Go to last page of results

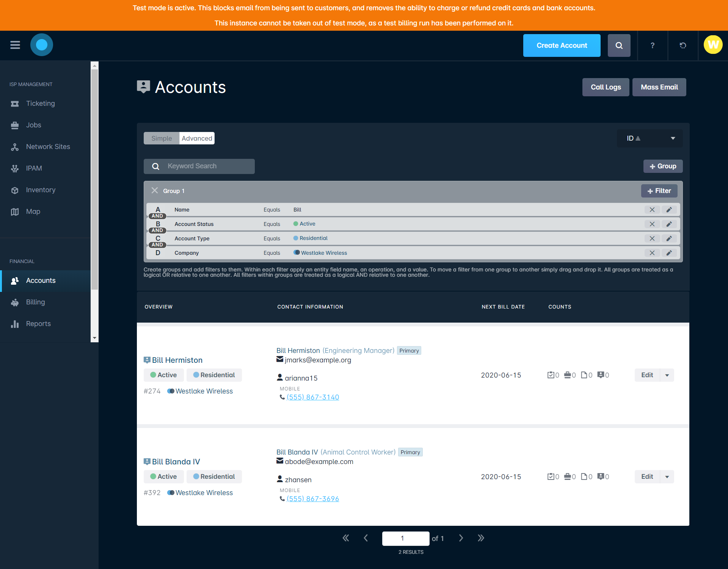[x=481, y=538]
